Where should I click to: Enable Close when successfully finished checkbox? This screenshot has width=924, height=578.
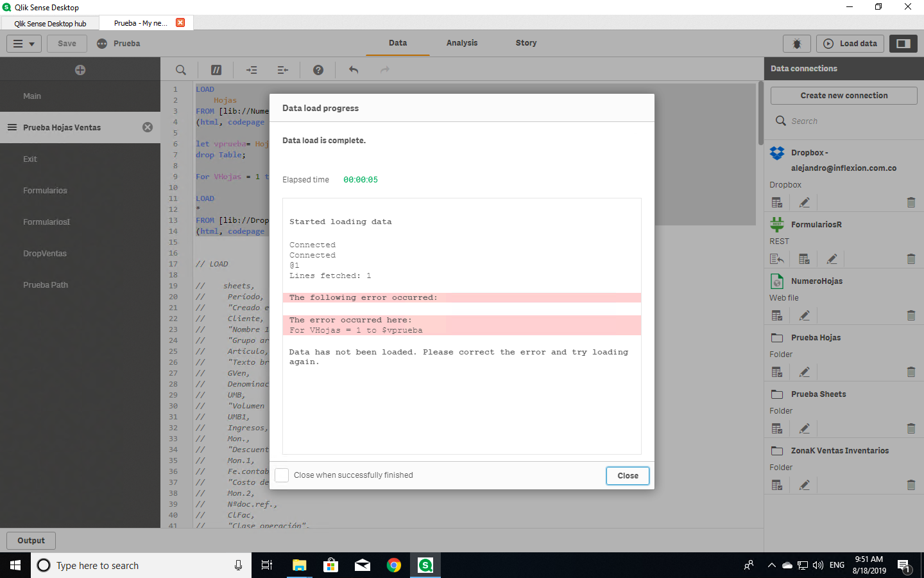click(x=282, y=475)
